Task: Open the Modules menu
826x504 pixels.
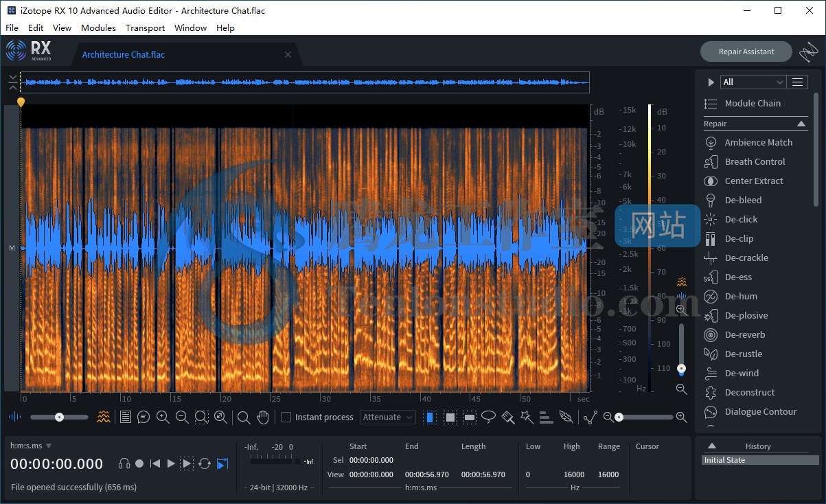Action: pyautogui.click(x=98, y=28)
